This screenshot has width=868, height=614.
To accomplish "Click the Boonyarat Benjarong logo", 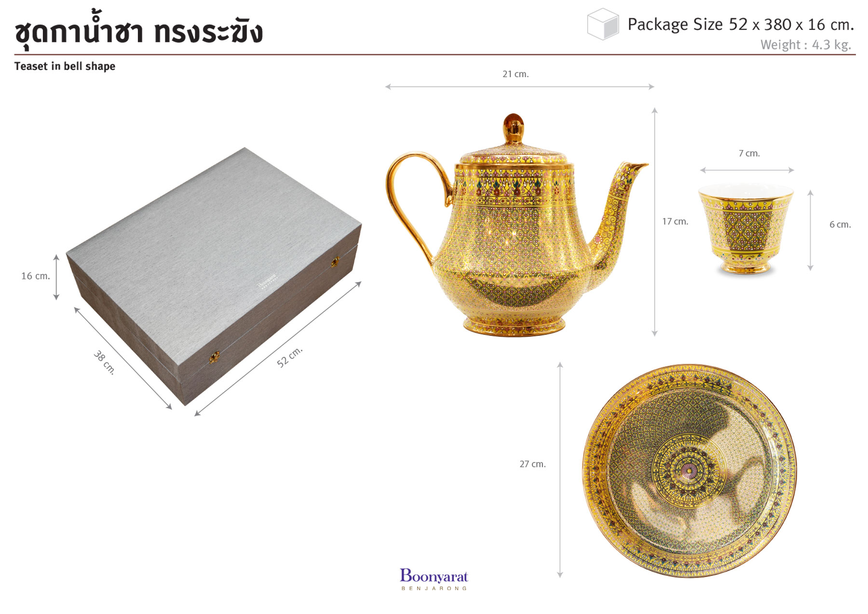I will 434,579.
